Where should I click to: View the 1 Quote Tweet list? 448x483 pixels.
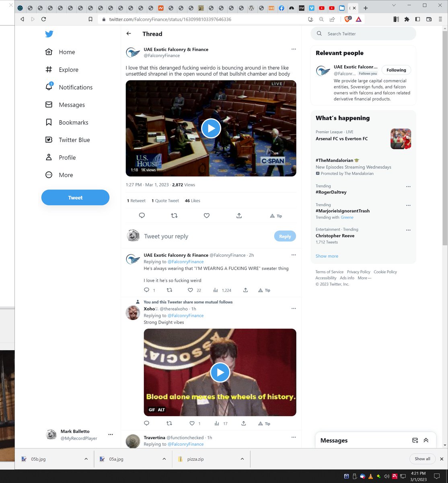tap(165, 201)
